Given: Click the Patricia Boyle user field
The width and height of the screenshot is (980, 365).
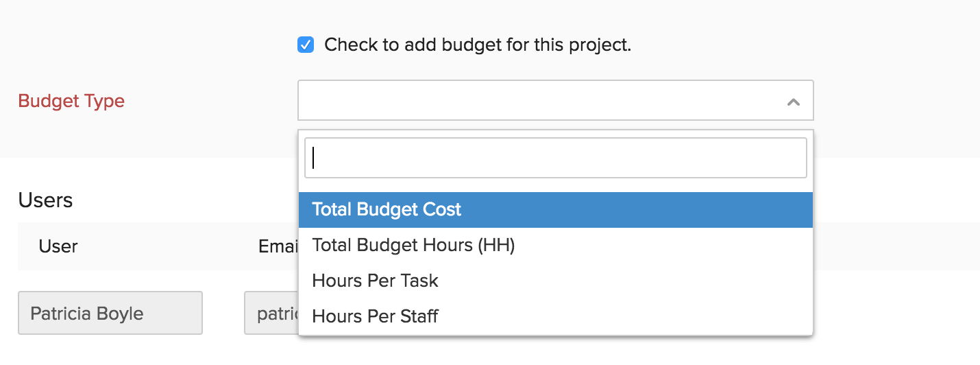Looking at the screenshot, I should pos(110,314).
